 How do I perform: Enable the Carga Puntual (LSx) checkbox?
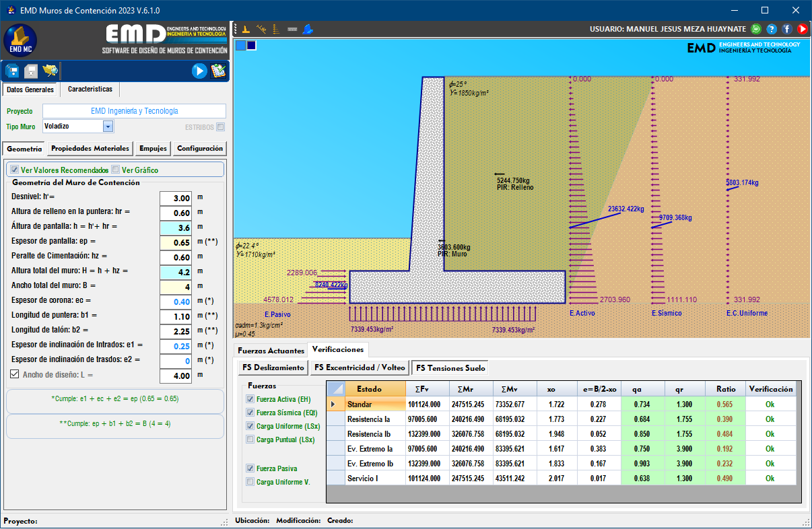click(250, 439)
